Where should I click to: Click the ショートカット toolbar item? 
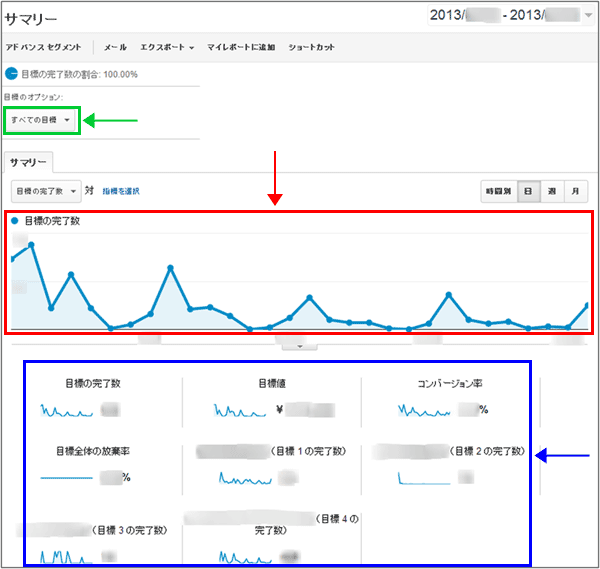click(311, 47)
